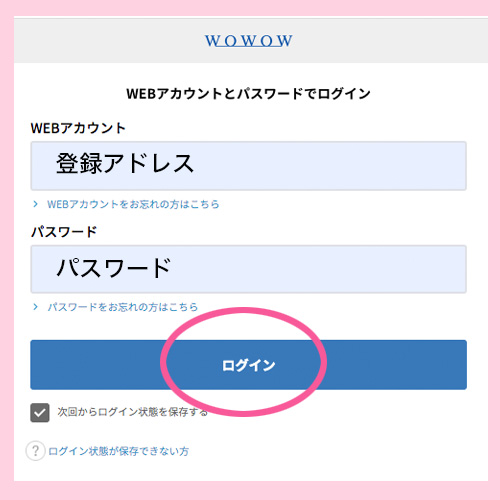
Task: Focus the WEBアカウント input showing 登録アドレス
Action: tap(249, 166)
